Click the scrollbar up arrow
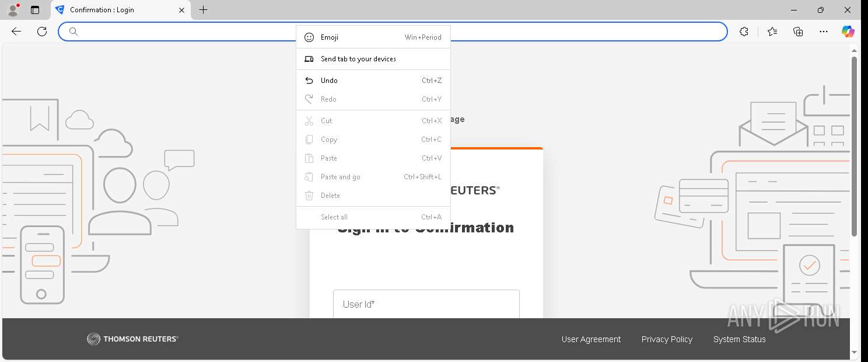Screen dimensions: 868x362 pyautogui.click(x=854, y=50)
